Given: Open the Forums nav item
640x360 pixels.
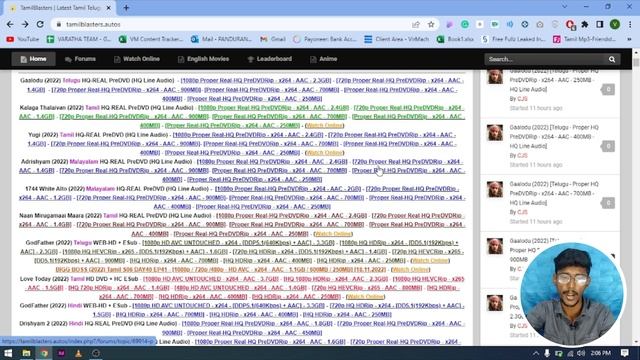Looking at the screenshot, I should click(80, 59).
